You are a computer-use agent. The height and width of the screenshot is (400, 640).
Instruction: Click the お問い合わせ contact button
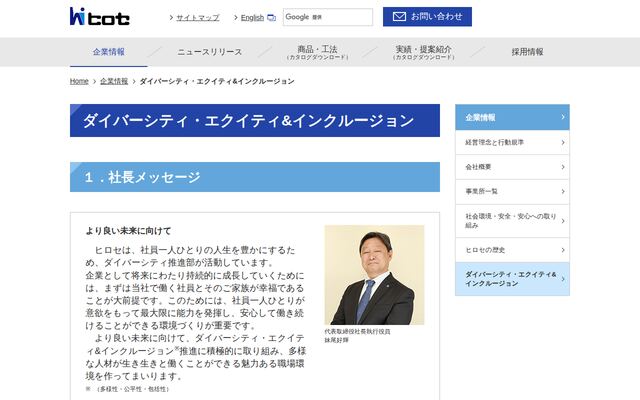(427, 17)
